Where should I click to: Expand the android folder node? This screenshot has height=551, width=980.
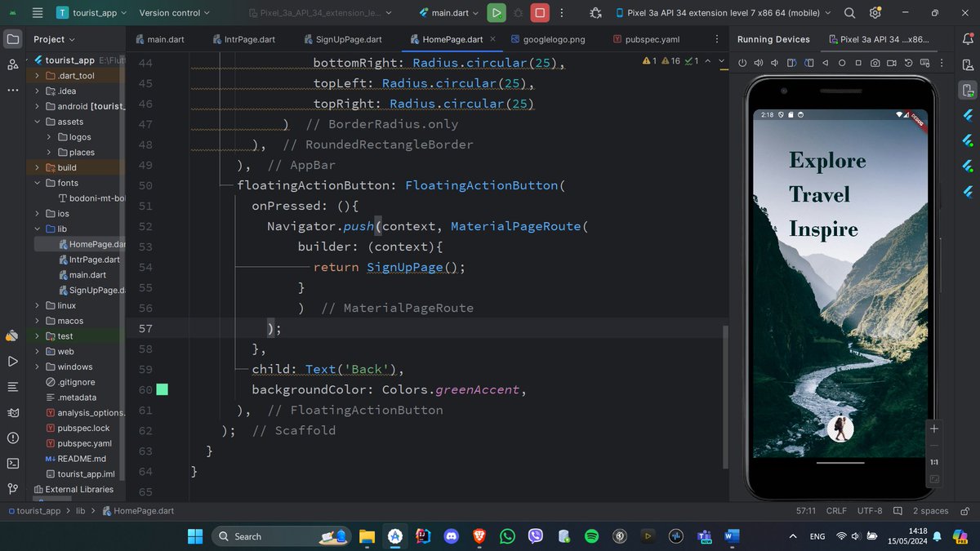point(37,106)
